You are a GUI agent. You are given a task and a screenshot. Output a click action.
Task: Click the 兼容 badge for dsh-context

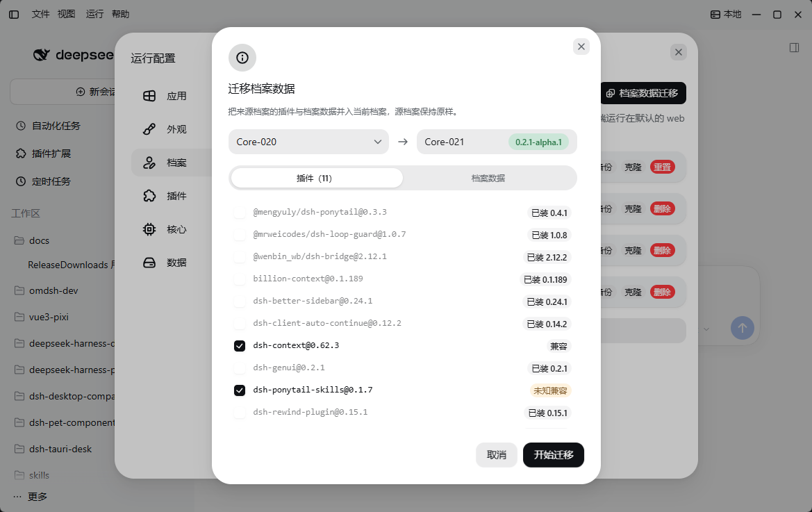pos(558,347)
